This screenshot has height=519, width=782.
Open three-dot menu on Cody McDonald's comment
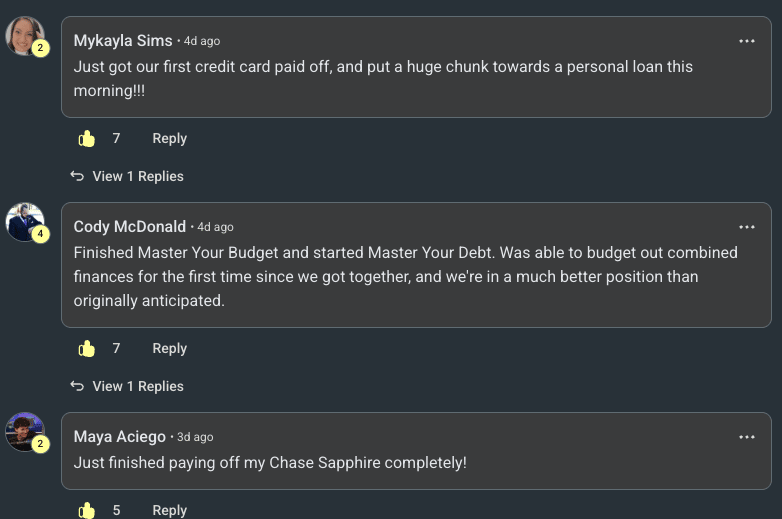pos(747,227)
